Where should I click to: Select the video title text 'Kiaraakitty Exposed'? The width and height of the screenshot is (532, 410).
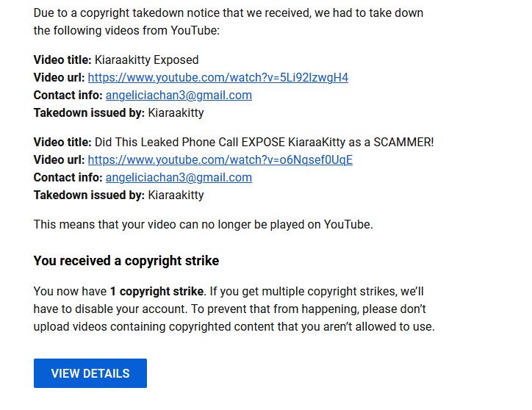146,60
